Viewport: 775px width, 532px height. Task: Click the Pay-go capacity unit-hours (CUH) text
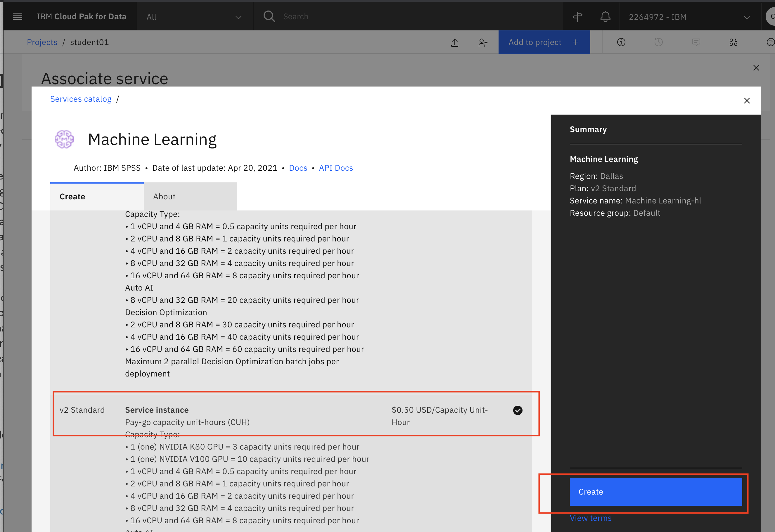tap(187, 422)
